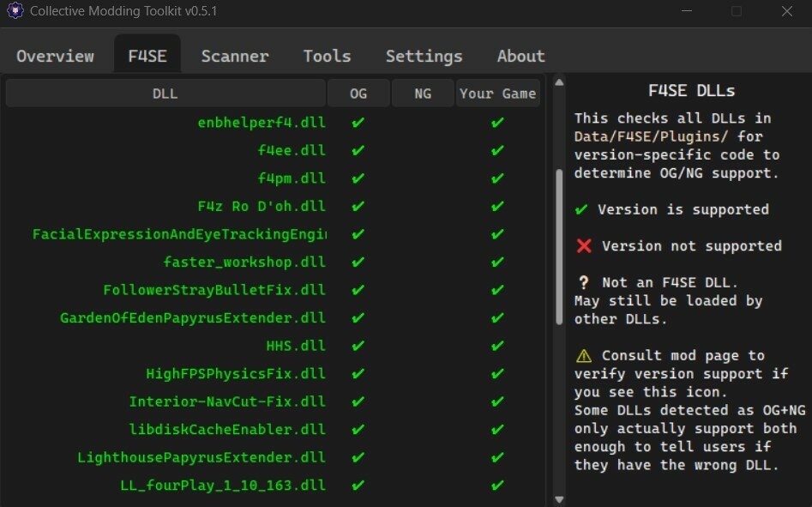Go to the Settings tab
This screenshot has width=812, height=507.
pos(424,56)
